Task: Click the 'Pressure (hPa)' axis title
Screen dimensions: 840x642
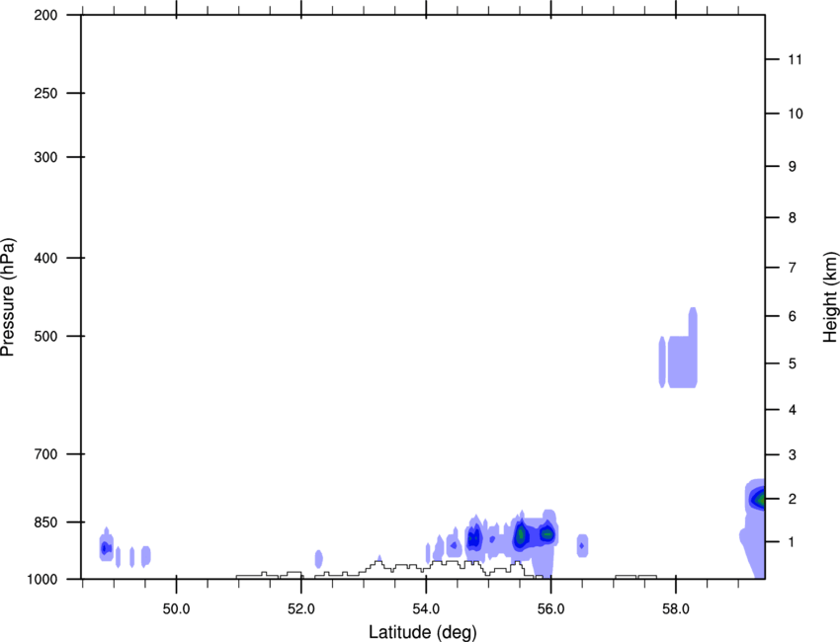Action: point(8,297)
